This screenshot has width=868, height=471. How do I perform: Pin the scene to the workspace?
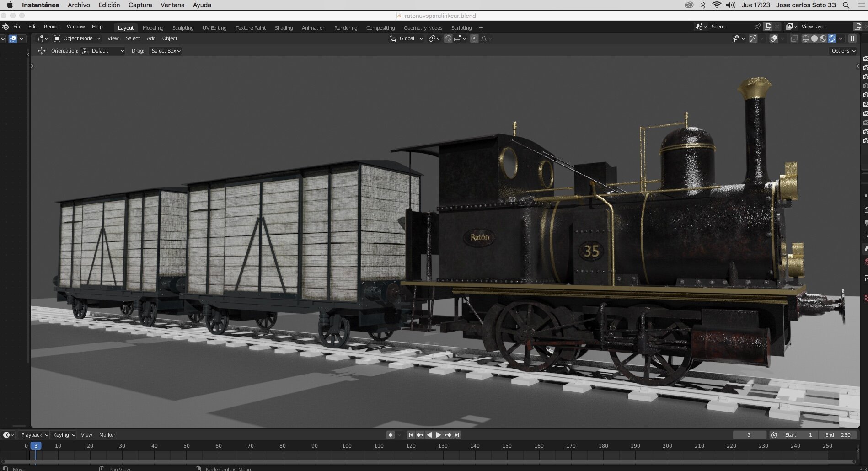pos(758,27)
